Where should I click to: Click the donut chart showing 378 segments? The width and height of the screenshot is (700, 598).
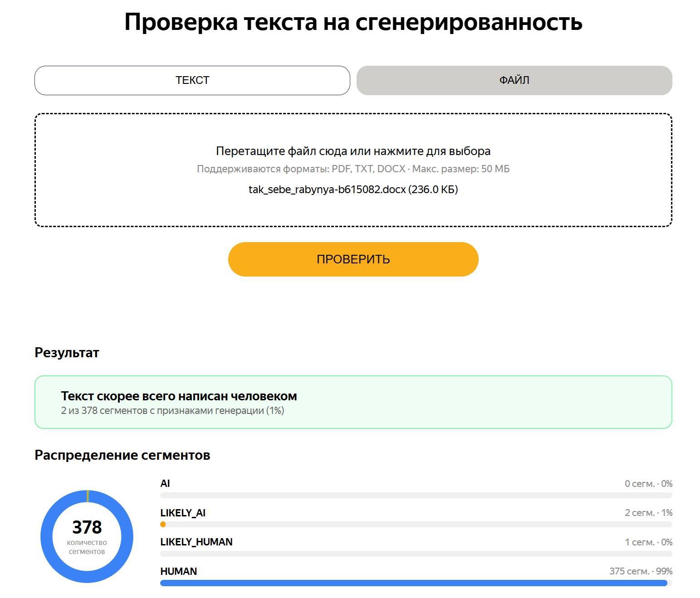tap(87, 536)
